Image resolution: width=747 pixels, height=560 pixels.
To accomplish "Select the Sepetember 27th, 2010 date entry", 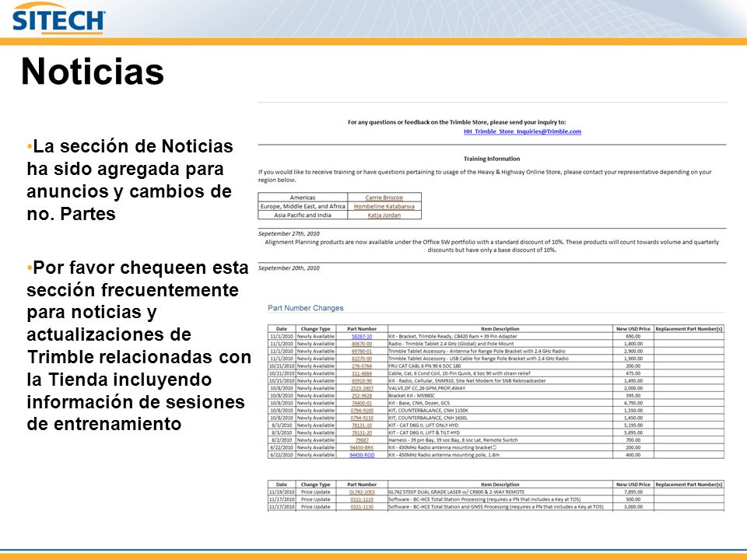I will (x=289, y=234).
